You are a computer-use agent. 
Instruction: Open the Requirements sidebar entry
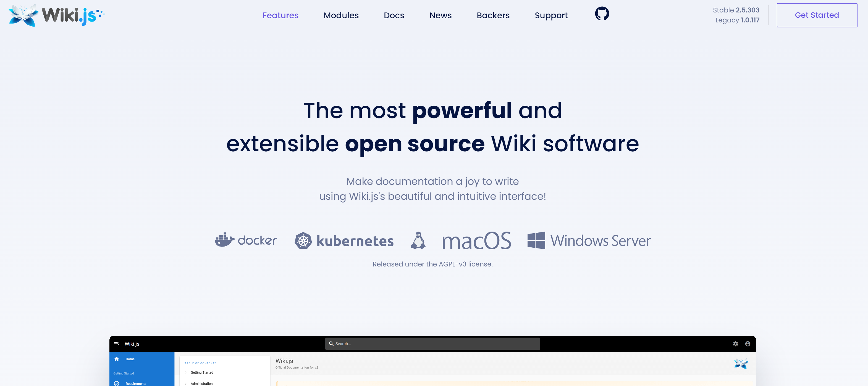[142, 383]
